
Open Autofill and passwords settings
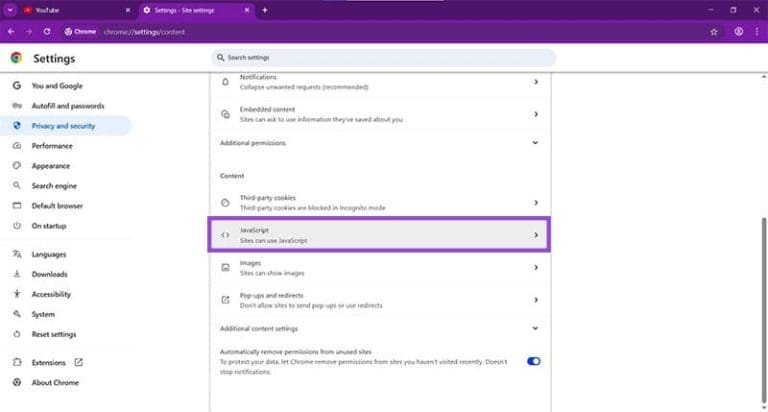[68, 106]
